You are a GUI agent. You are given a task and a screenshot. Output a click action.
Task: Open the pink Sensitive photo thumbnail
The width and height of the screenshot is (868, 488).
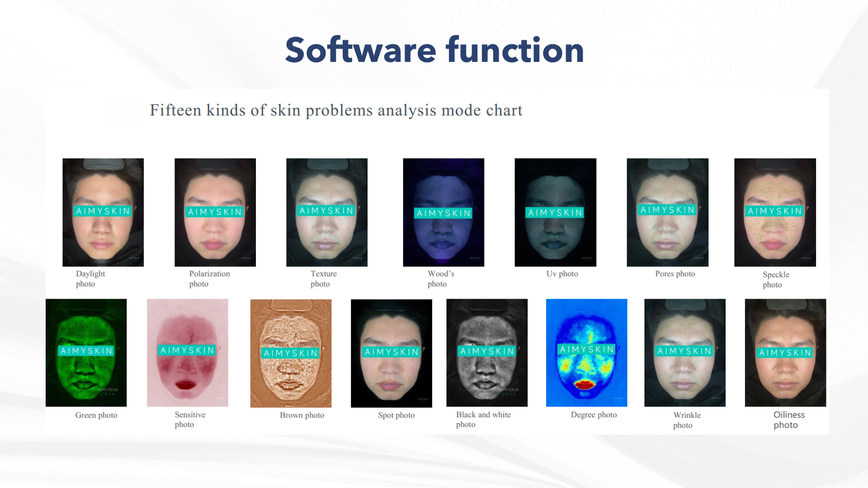[188, 352]
